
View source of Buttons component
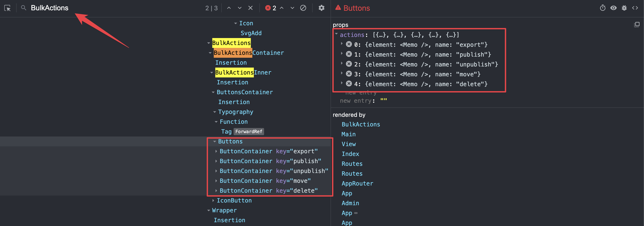pyautogui.click(x=636, y=8)
